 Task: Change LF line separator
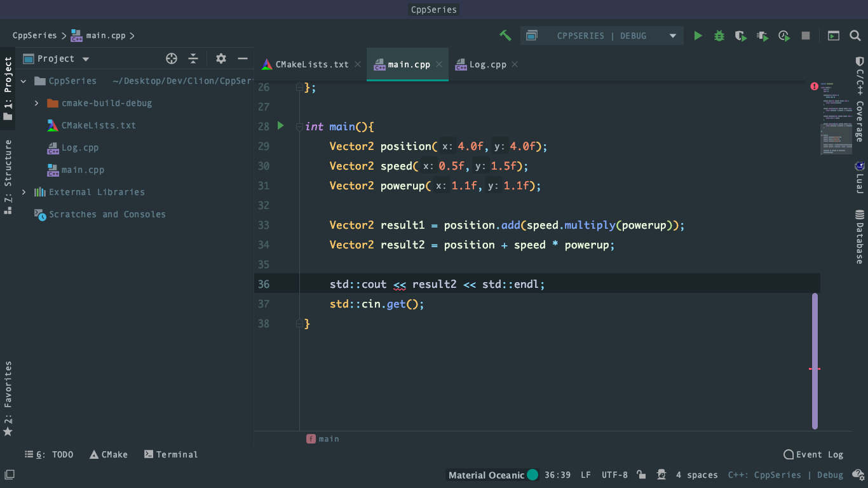coord(586,475)
